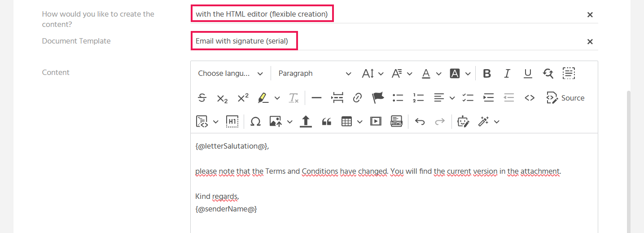Toggle underline formatting

point(528,74)
